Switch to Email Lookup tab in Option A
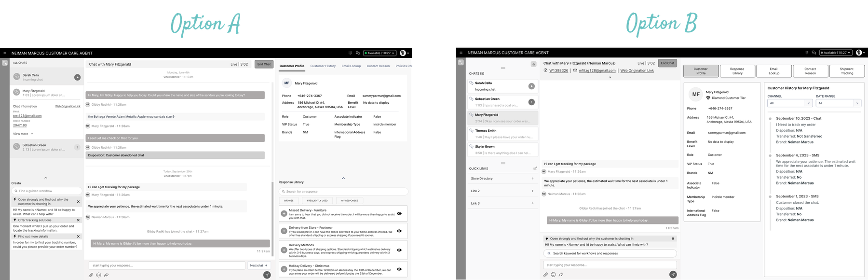Screen dimensions: 868x280 coord(351,66)
